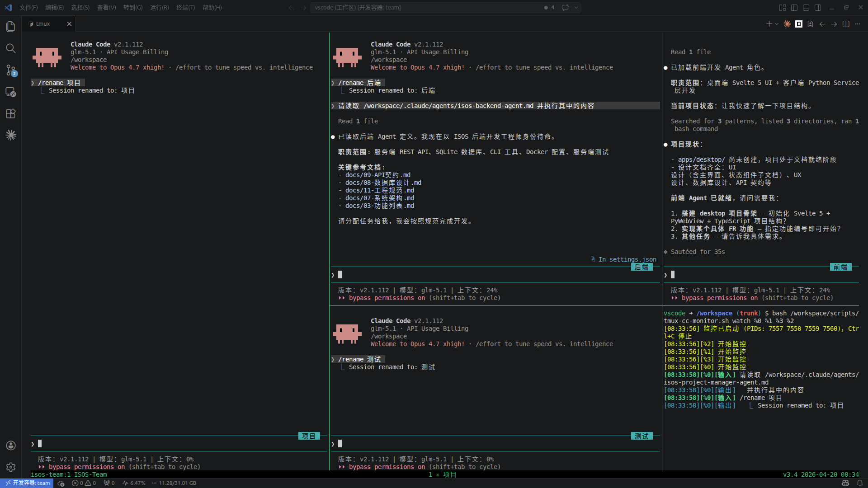Open the 运行(R) menu
Viewport: 868px width, 488px height.
(x=159, y=8)
